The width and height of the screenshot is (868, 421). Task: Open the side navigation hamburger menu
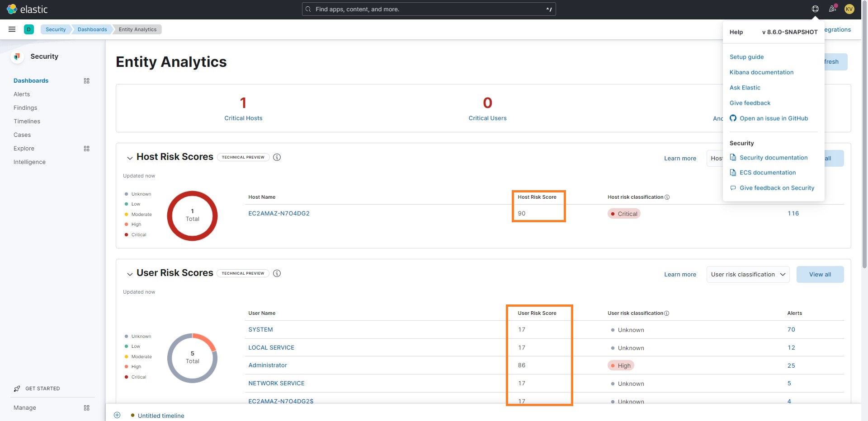tap(12, 29)
